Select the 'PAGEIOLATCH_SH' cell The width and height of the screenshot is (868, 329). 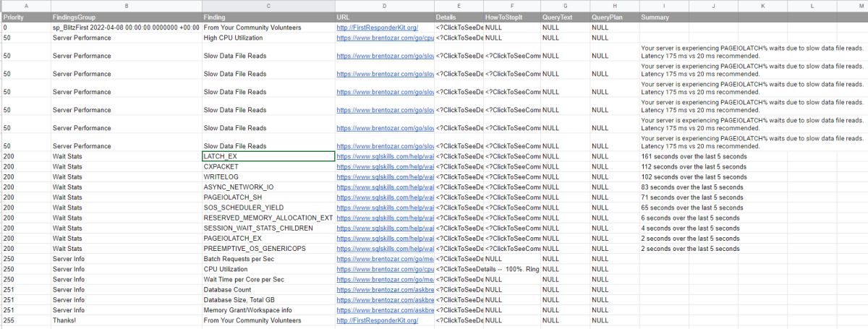(268, 197)
